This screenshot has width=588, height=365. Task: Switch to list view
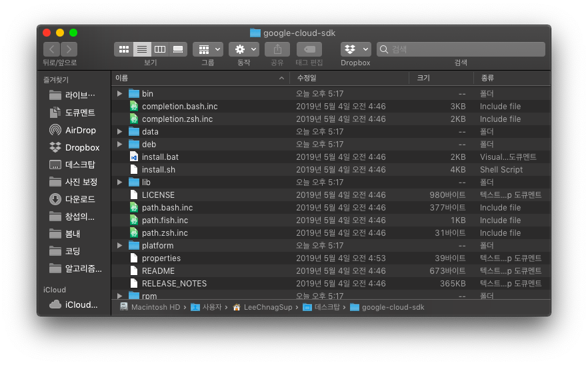pos(142,49)
